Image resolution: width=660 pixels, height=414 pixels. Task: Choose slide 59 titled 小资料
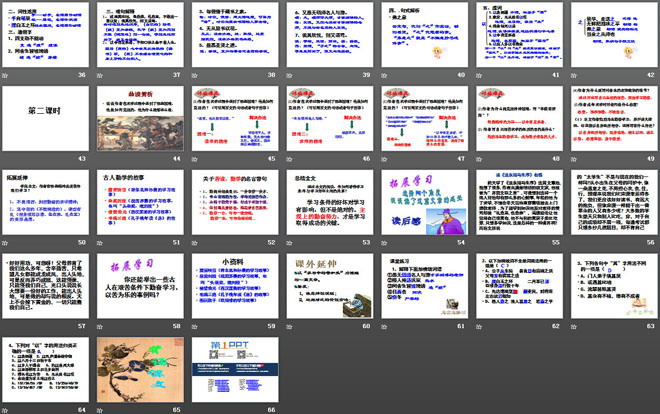pyautogui.click(x=235, y=285)
